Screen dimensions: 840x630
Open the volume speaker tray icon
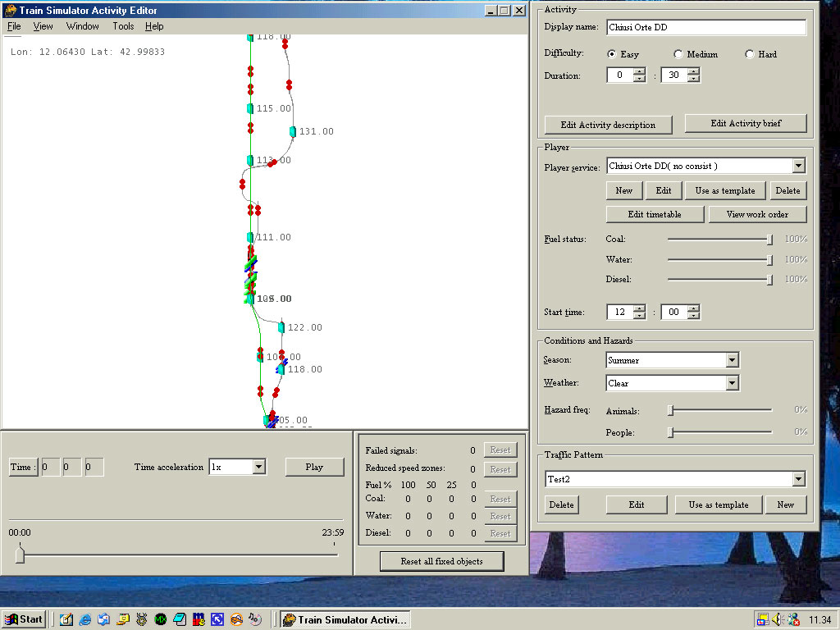click(x=778, y=620)
